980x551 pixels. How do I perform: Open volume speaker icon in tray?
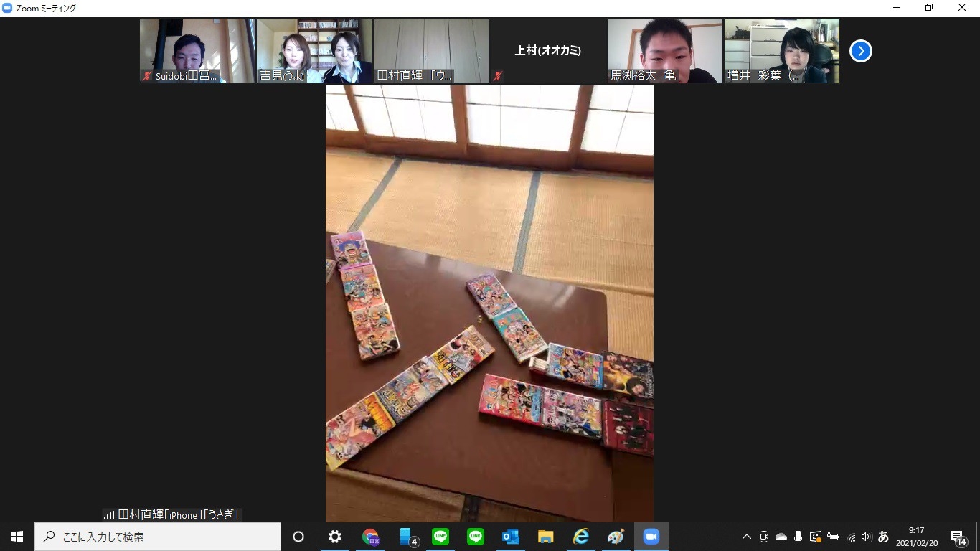click(867, 537)
